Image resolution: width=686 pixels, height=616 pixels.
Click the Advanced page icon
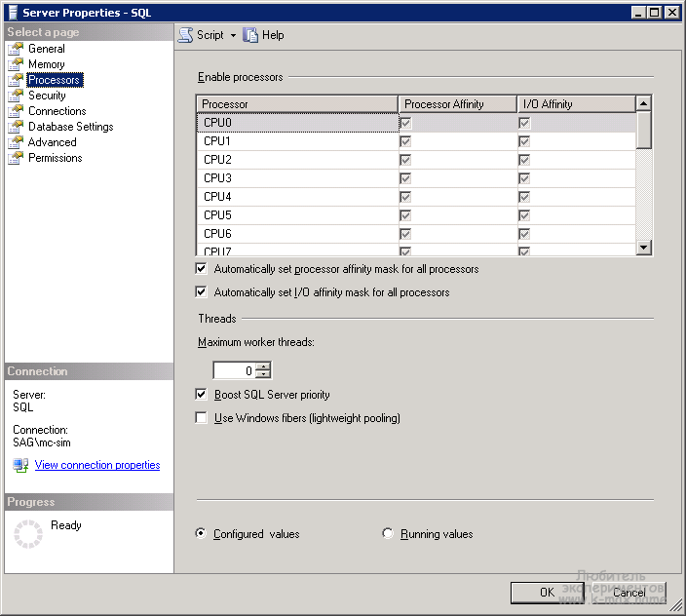16,142
